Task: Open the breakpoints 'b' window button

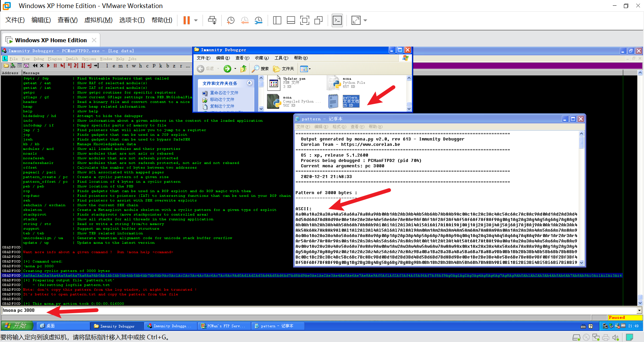Action: click(167, 66)
